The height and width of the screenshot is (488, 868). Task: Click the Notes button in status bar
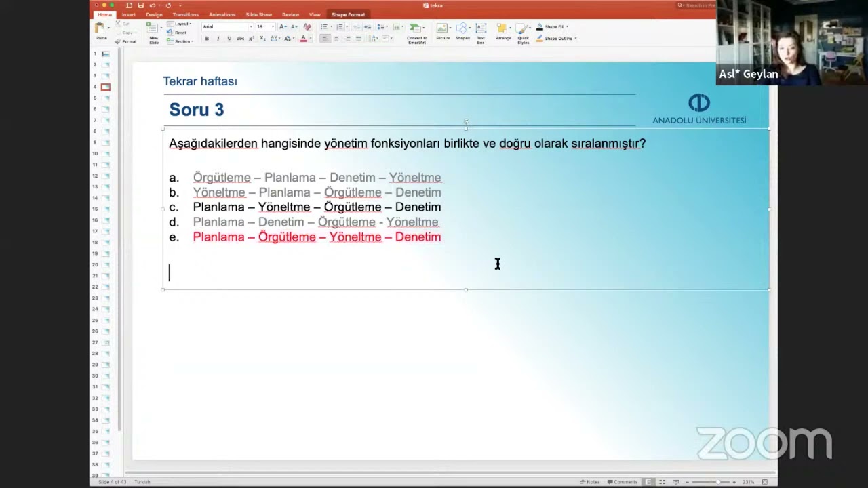(590, 482)
